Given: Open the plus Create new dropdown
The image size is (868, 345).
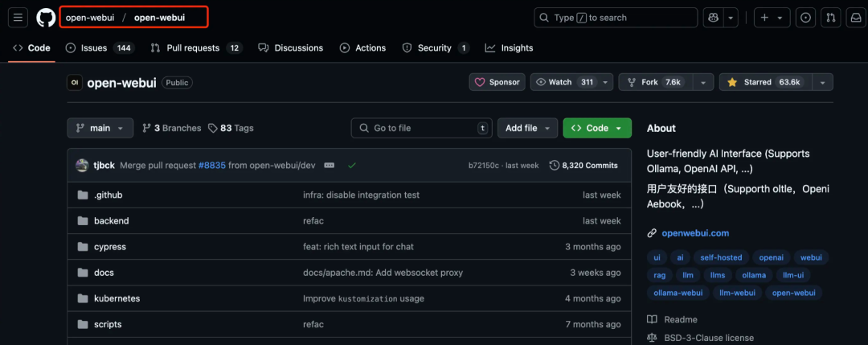Looking at the screenshot, I should [772, 18].
